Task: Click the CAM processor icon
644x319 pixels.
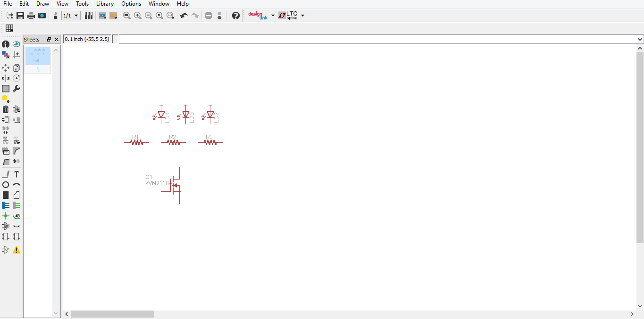Action: coord(42,16)
